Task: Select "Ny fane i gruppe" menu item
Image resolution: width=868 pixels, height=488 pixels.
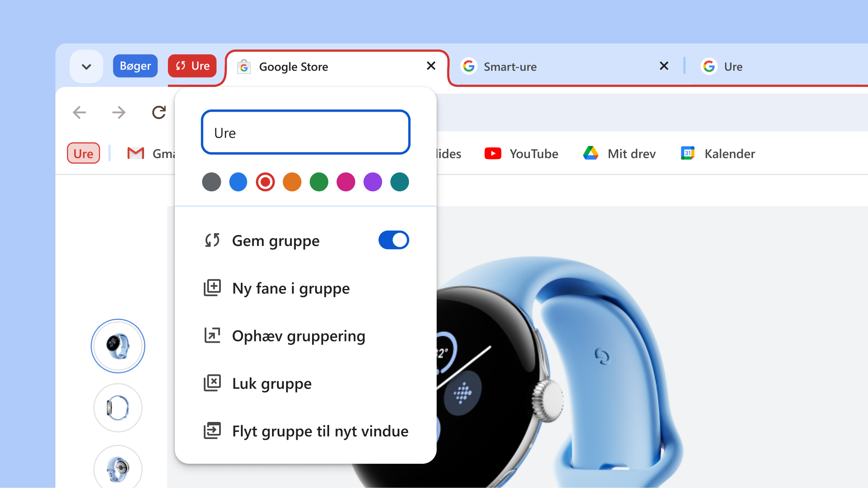Action: [290, 288]
